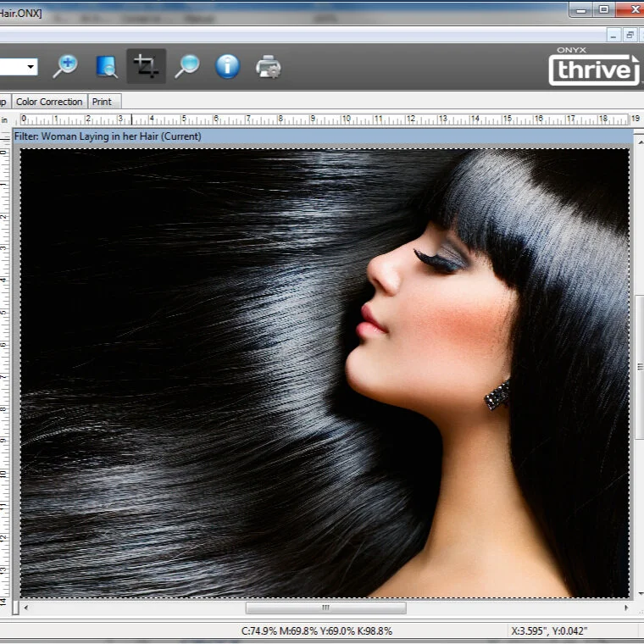Click the printer settings icon

tap(269, 66)
